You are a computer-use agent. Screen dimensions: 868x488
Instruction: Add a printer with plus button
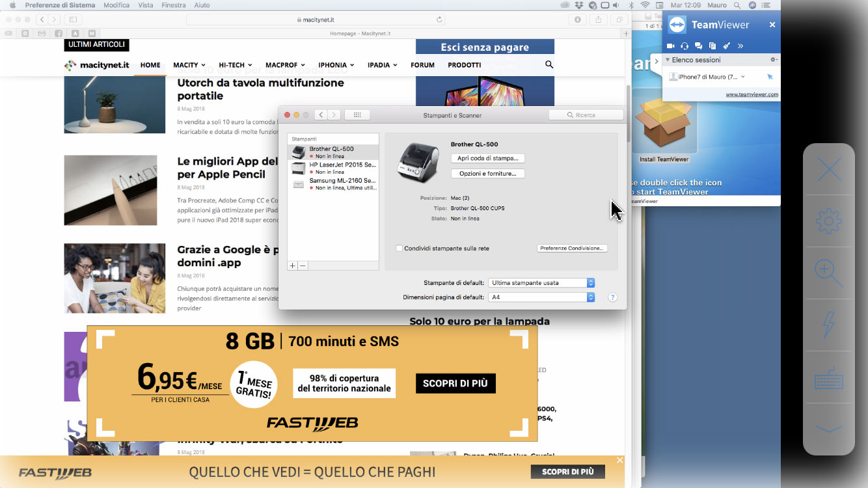pyautogui.click(x=293, y=265)
